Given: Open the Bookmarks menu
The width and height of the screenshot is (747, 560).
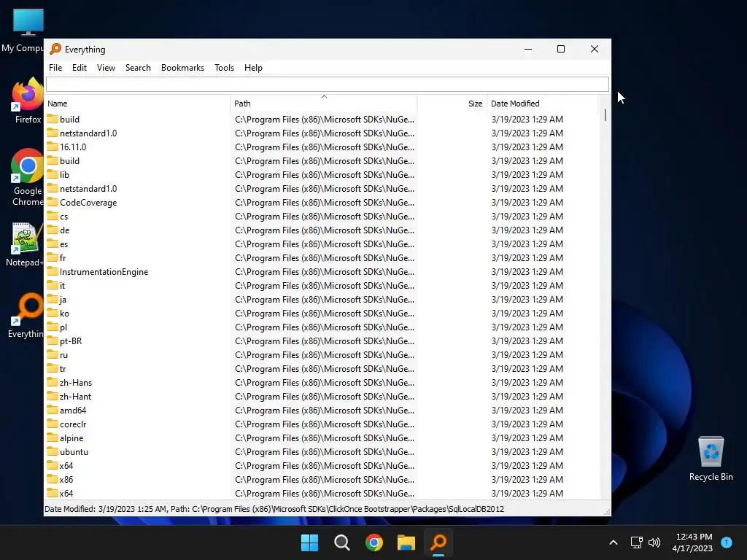Looking at the screenshot, I should 182,68.
